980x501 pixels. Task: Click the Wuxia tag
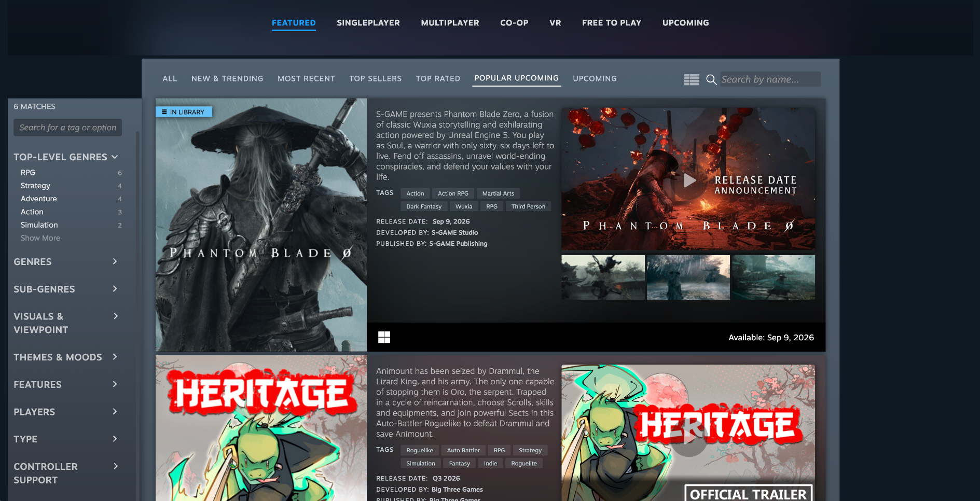464,206
